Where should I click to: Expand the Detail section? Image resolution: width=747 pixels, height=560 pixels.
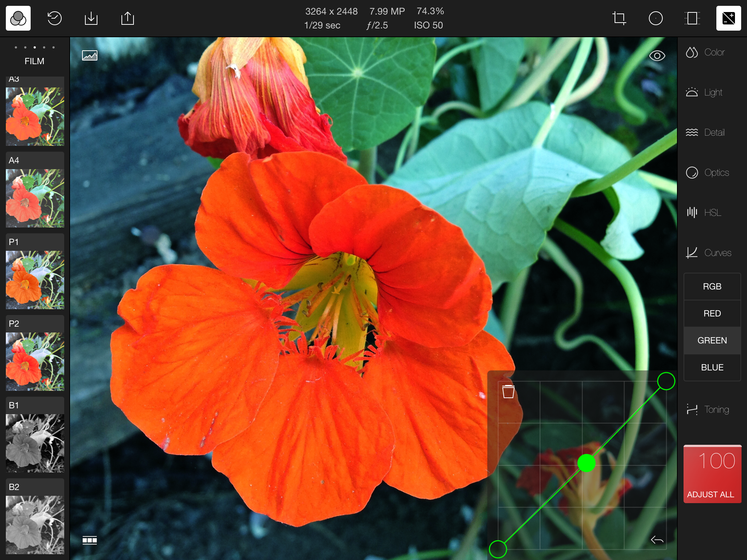(x=705, y=132)
